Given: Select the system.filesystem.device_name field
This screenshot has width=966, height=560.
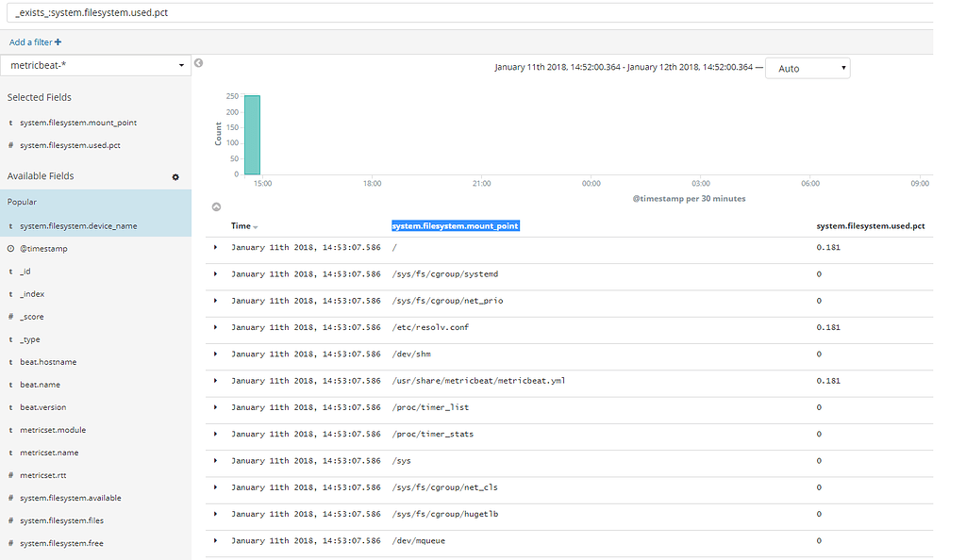Looking at the screenshot, I should pyautogui.click(x=78, y=226).
